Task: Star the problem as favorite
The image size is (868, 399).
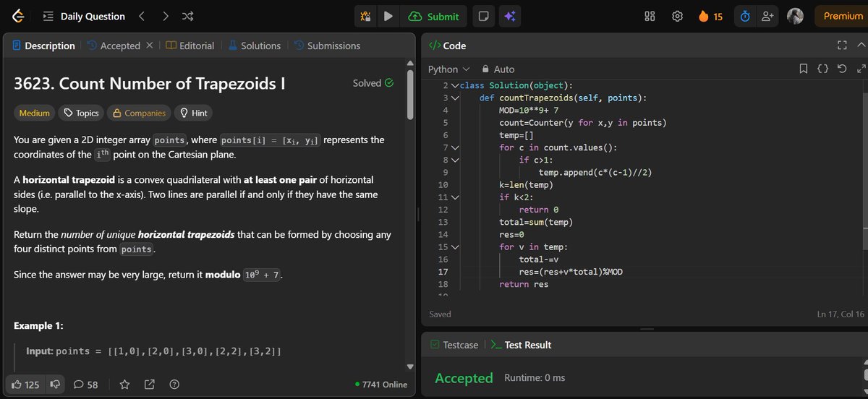Action: [x=124, y=385]
